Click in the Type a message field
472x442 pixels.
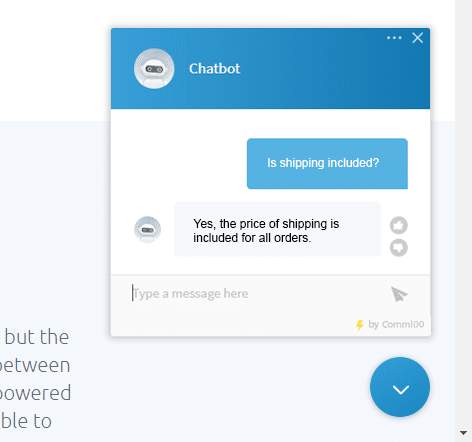(253, 294)
